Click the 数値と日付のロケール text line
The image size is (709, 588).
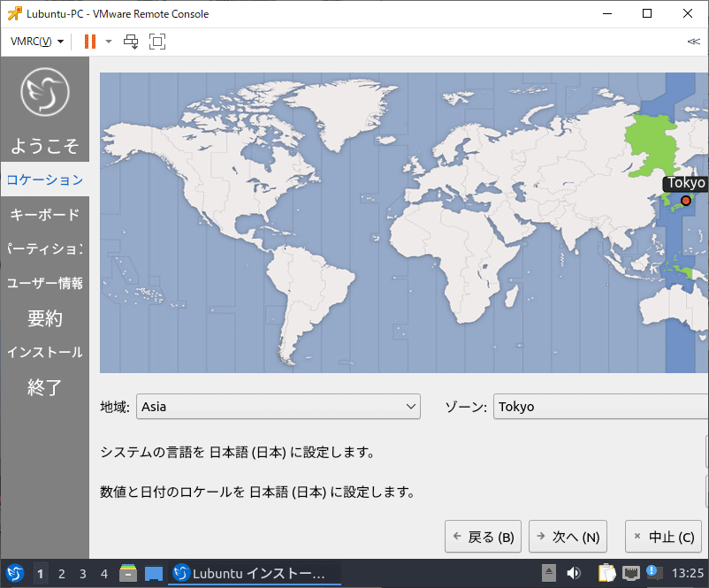click(x=257, y=493)
